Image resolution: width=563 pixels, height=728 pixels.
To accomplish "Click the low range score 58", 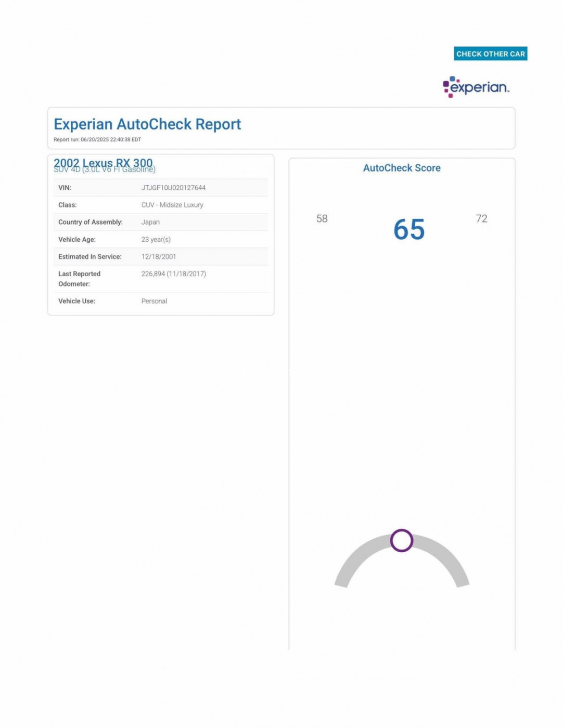I will pyautogui.click(x=322, y=219).
